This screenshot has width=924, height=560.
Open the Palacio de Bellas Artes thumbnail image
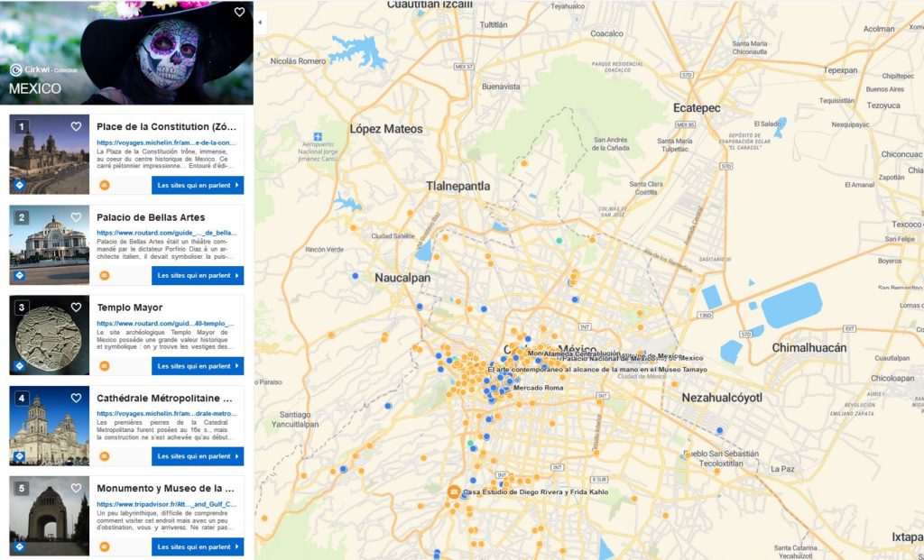[x=50, y=245]
